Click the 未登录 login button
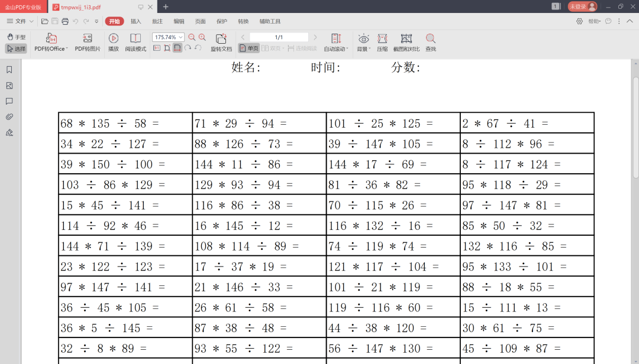The height and width of the screenshot is (364, 639). point(582,6)
